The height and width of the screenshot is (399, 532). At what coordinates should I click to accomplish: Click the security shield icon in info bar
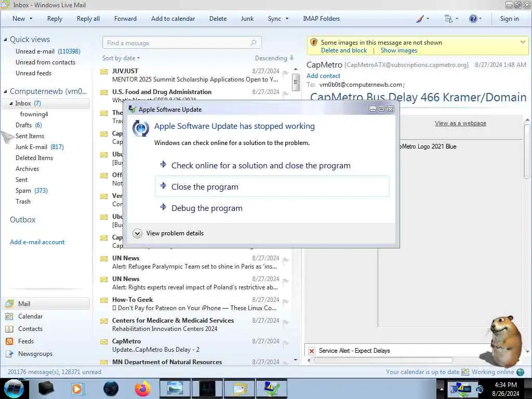(313, 43)
